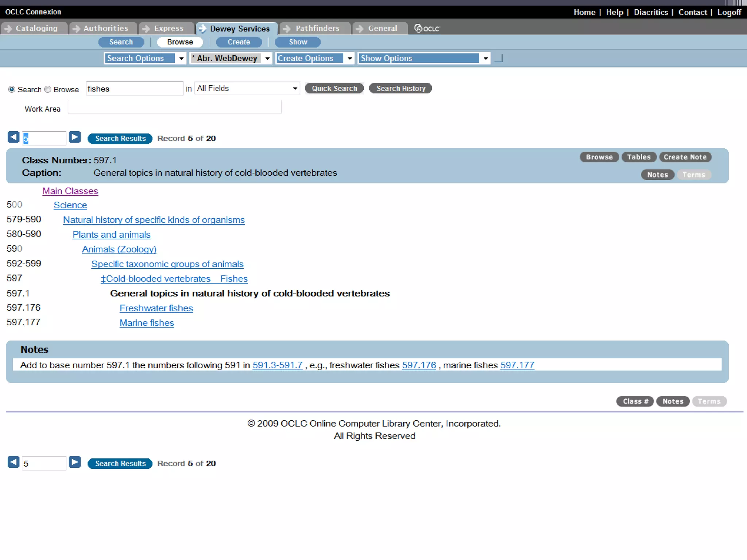Click the Tables button in record header

(x=639, y=157)
